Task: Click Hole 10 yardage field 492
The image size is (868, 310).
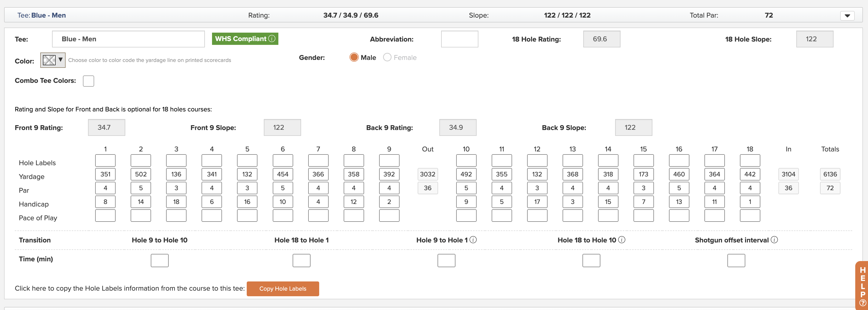Action: click(466, 174)
